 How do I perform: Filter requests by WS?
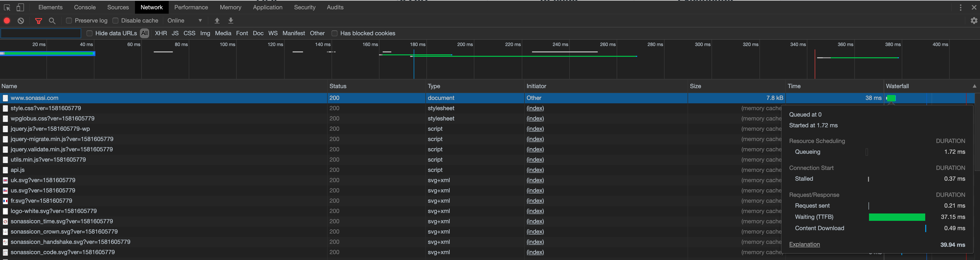273,33
